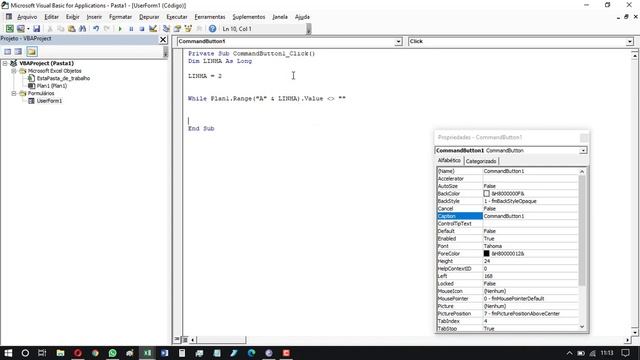Select the Caption property row
The image size is (640, 360).
tap(507, 216)
